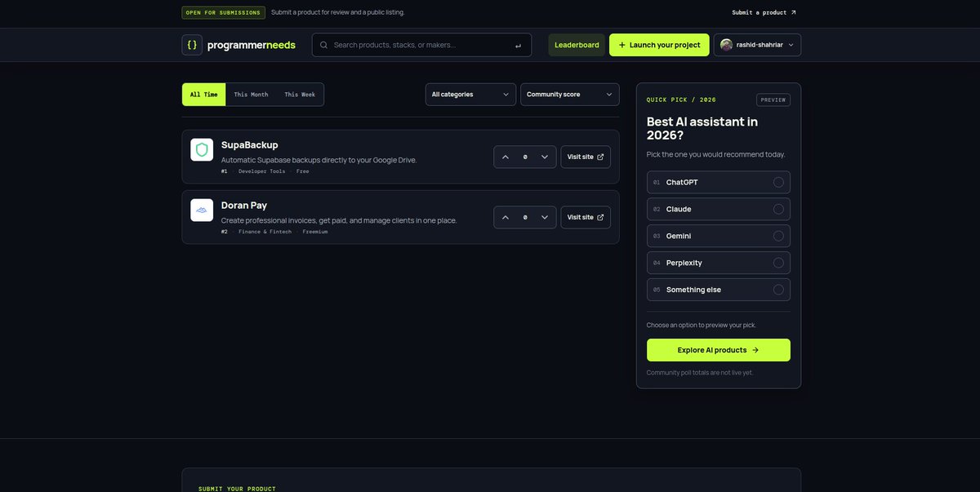Open the Community score sort dropdown
This screenshot has width=980, height=492.
pos(570,95)
